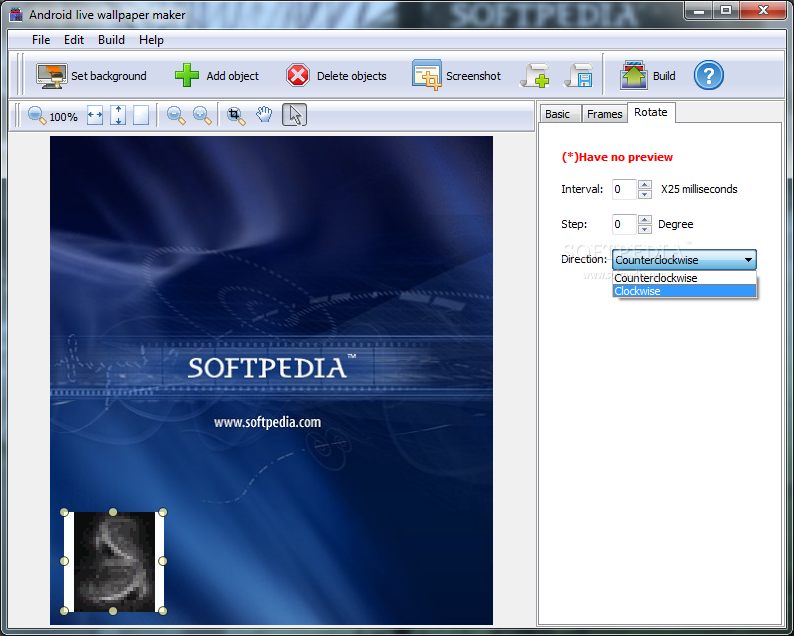Open help with the blue question mark icon
This screenshot has height=636, width=794.
click(708, 75)
